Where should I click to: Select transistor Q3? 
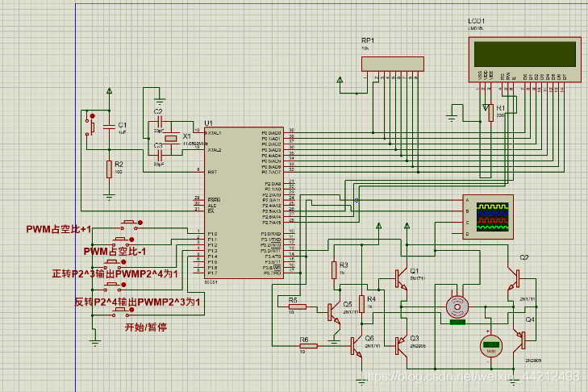[401, 345]
